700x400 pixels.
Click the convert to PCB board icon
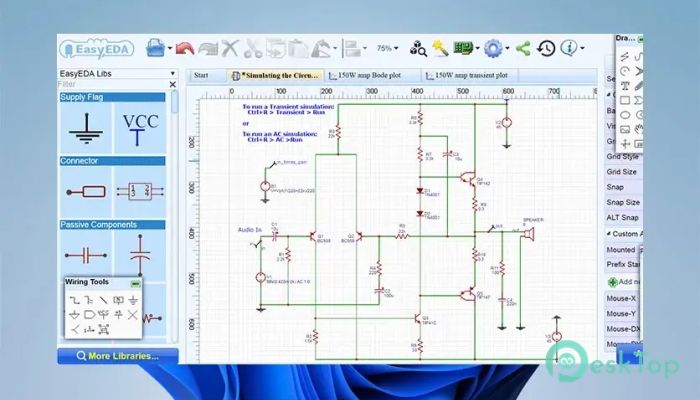tap(463, 47)
